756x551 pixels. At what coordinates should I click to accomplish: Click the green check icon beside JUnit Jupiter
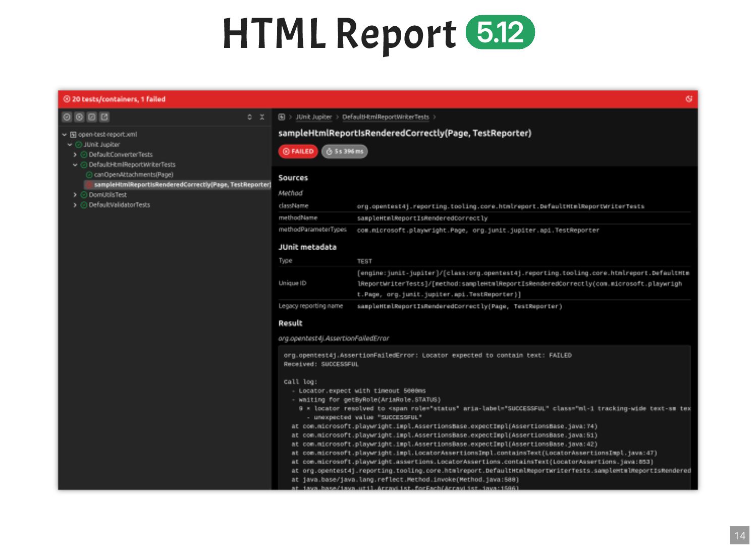(x=79, y=145)
